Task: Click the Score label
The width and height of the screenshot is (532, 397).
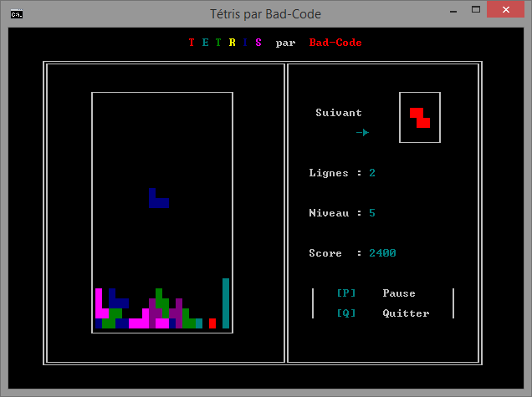Action: pos(325,253)
